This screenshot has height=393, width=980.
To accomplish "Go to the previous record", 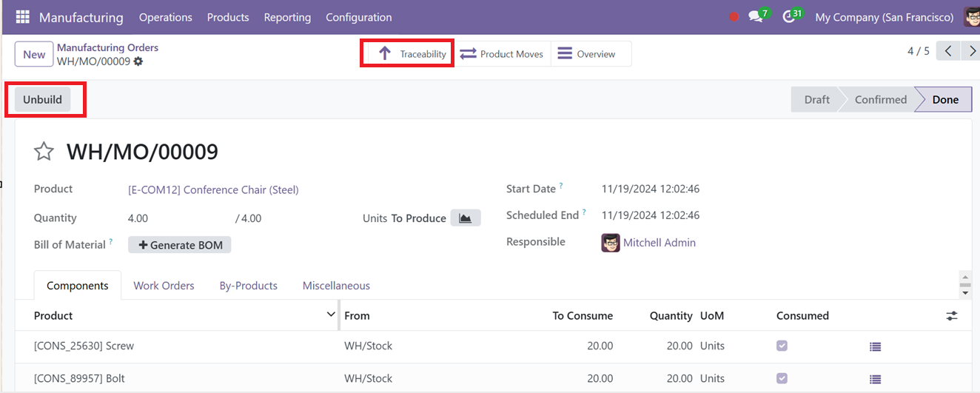I will point(948,51).
